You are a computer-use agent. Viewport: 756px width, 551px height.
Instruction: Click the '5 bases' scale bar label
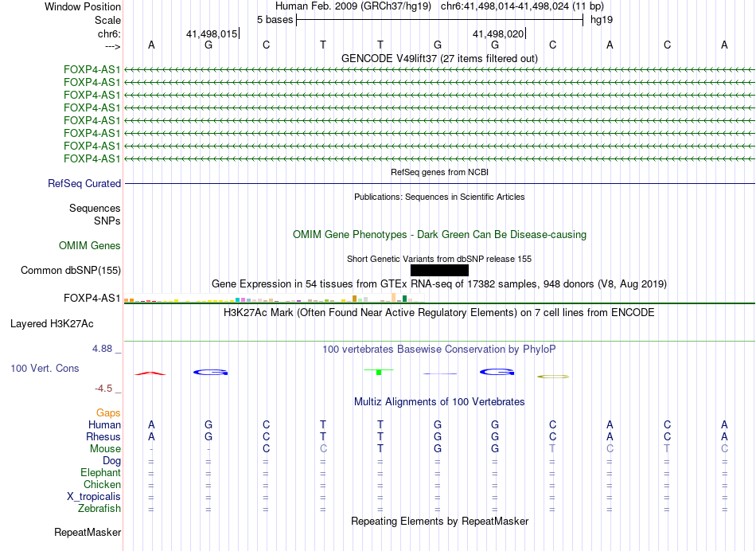pos(275,20)
